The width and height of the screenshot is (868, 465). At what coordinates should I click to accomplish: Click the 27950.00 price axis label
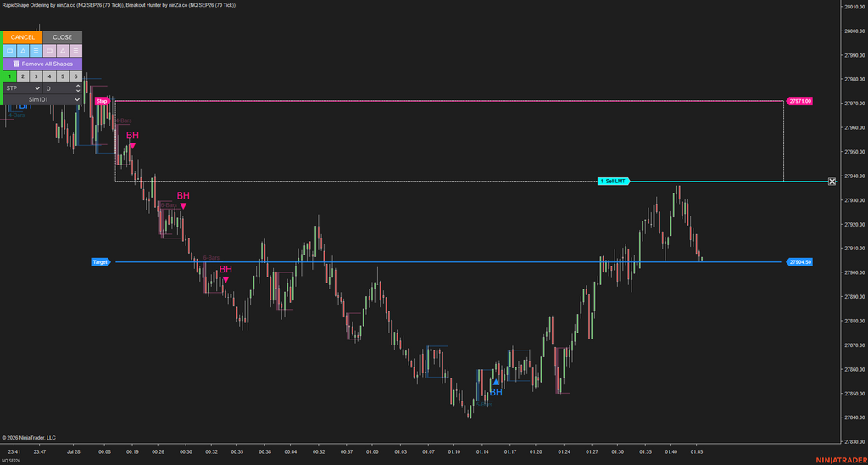(854, 152)
